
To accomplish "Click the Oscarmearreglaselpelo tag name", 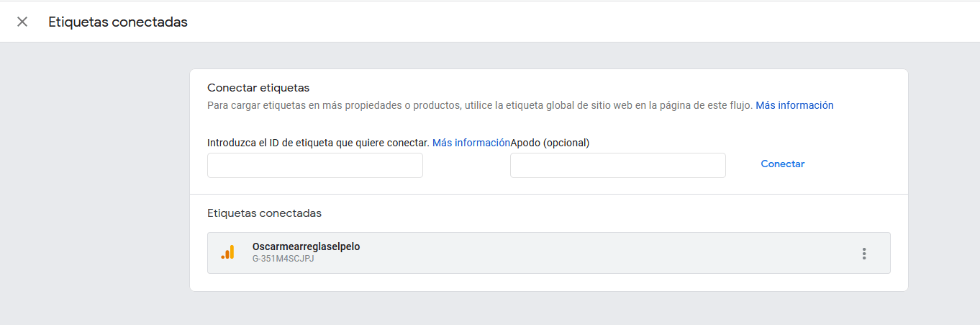I will click(x=307, y=246).
